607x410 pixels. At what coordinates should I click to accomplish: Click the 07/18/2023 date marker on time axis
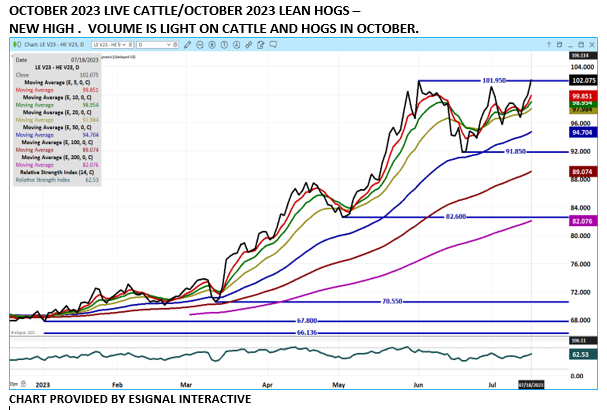[531, 383]
